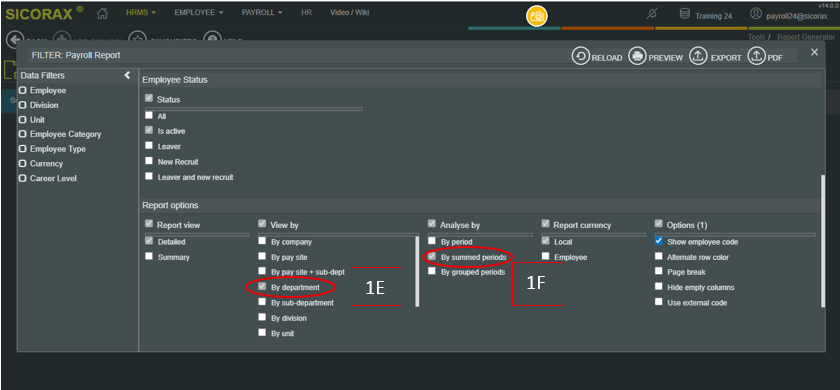Check the By period checkbox
Image resolution: width=840 pixels, height=390 pixels.
click(x=432, y=241)
